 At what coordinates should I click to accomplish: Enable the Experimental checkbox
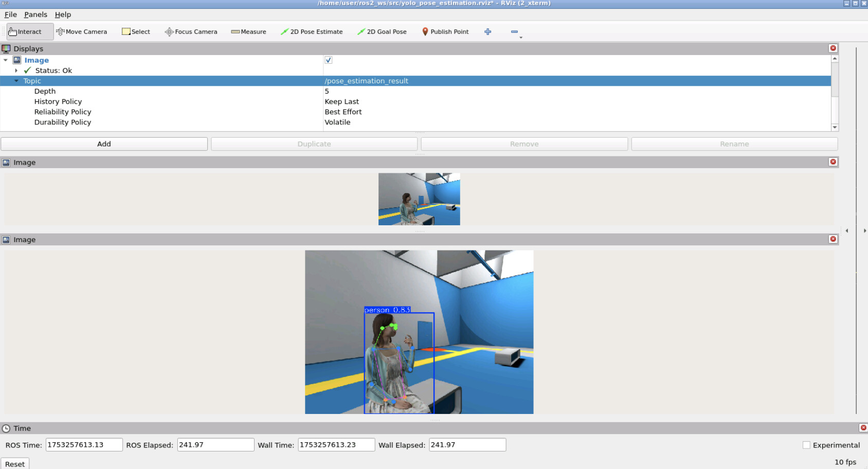(806, 445)
